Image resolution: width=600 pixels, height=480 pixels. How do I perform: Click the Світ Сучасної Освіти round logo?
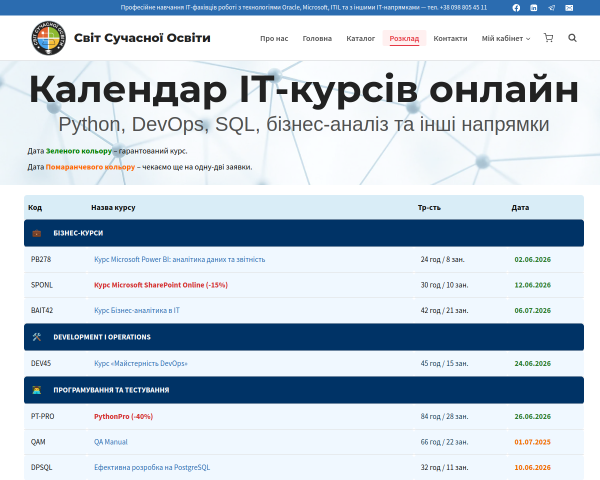click(49, 38)
